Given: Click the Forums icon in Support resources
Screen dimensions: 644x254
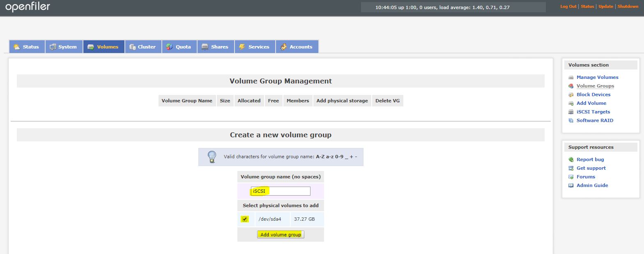Looking at the screenshot, I should (571, 177).
